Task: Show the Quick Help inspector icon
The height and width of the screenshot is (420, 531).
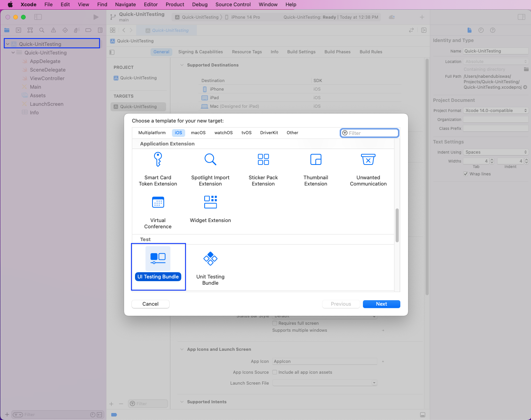Action: click(492, 30)
